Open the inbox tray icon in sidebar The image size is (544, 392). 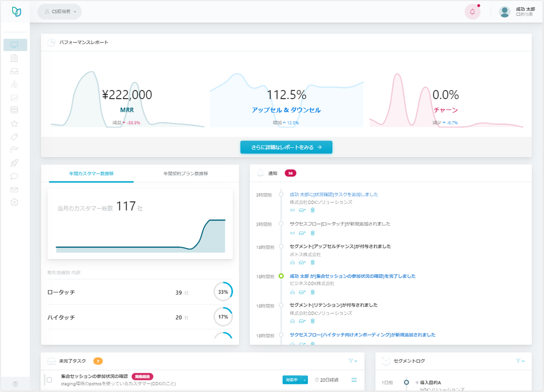(14, 71)
